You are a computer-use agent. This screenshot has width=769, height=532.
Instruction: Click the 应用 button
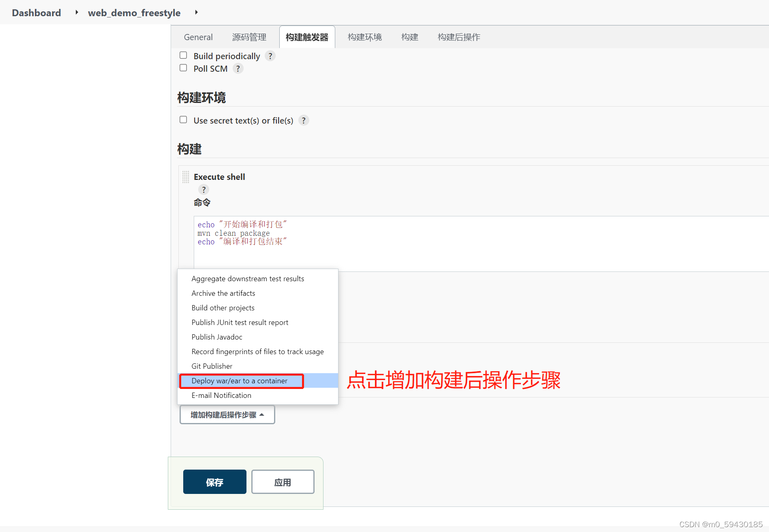coord(283,482)
